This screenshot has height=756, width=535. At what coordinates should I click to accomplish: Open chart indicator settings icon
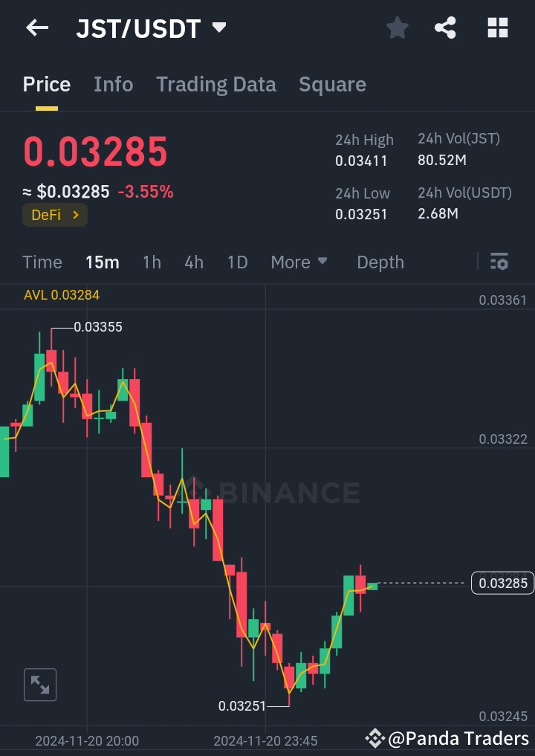click(499, 262)
